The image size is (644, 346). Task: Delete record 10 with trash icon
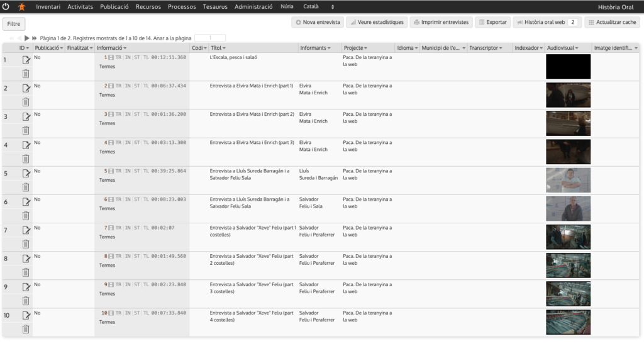pos(26,329)
